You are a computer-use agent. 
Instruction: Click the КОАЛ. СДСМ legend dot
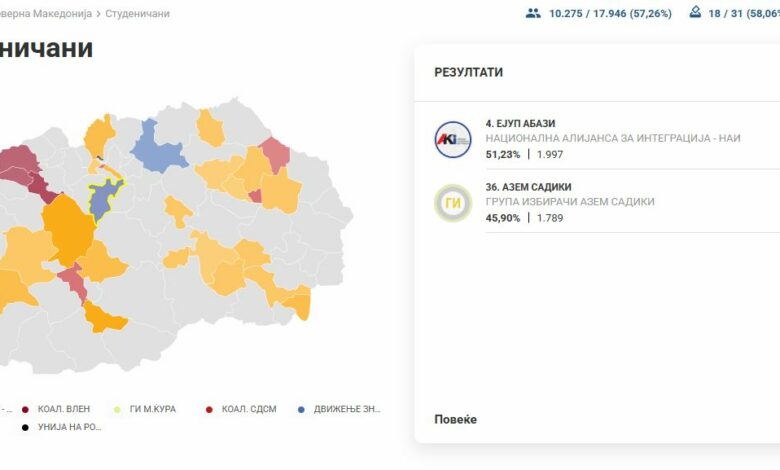click(x=208, y=409)
